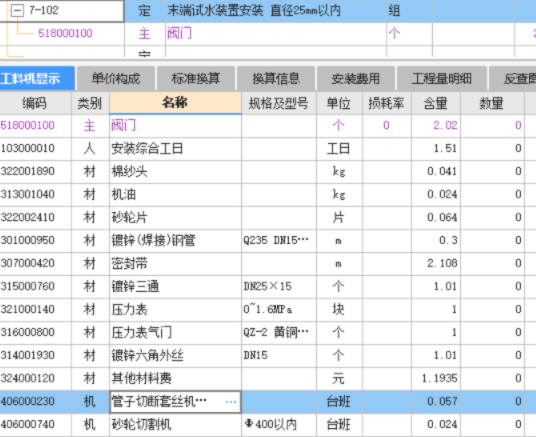Viewport: 536px width, 437px height.
Task: Select code 406000740 cell
Action: 36,424
